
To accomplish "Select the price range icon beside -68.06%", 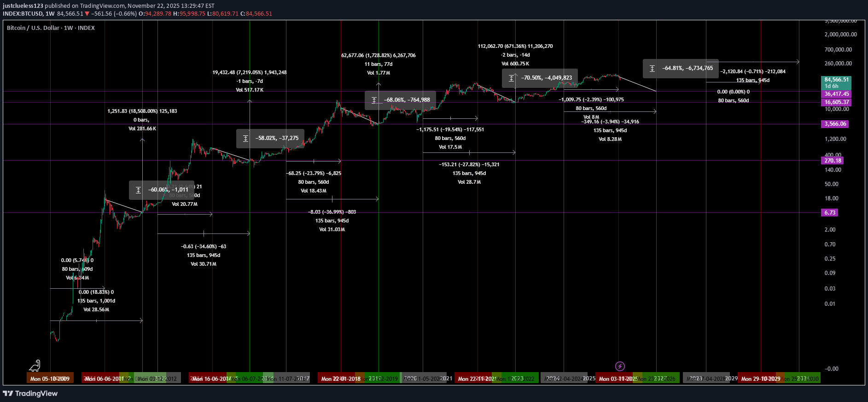I will [x=374, y=100].
